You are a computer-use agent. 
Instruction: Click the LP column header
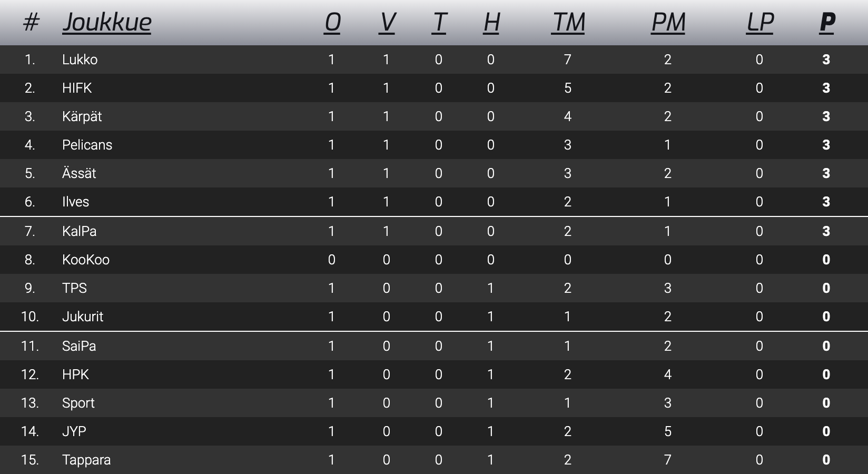point(759,22)
